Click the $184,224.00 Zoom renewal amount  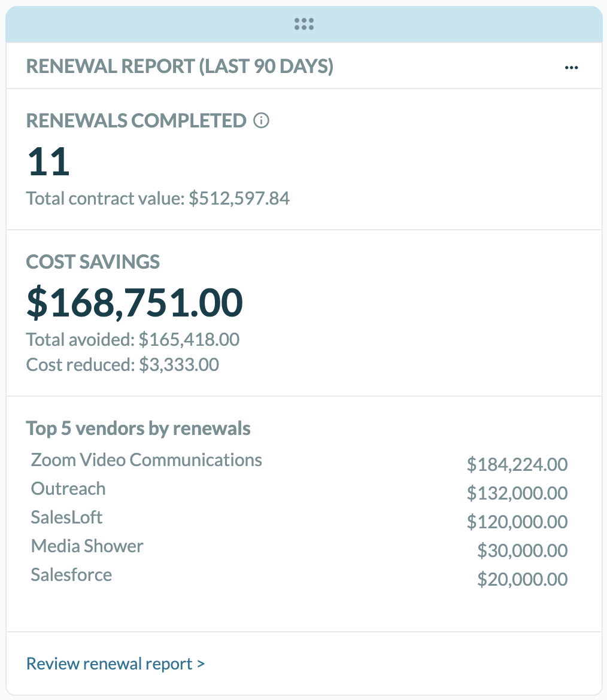[x=517, y=464]
